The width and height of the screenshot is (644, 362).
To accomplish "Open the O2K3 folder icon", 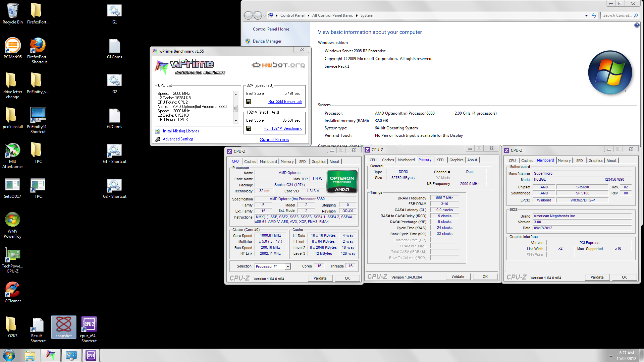I will click(x=13, y=327).
